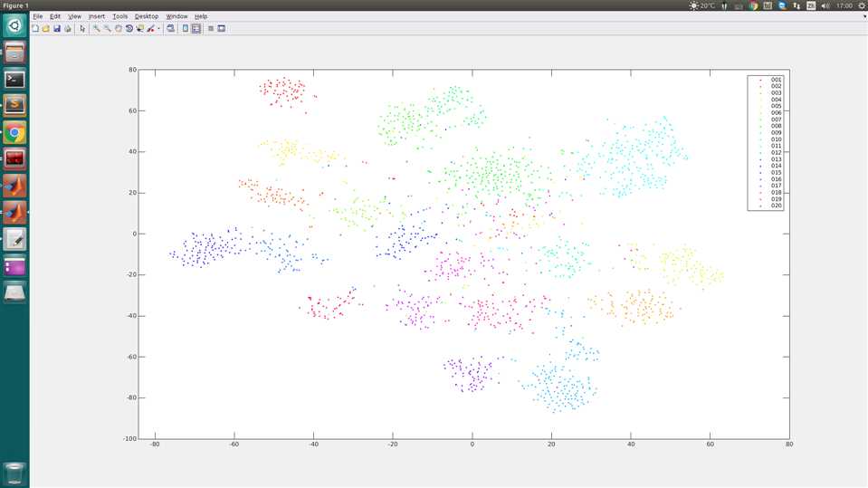
Task: Click the Link Plot toolbar icon
Action: tap(170, 28)
